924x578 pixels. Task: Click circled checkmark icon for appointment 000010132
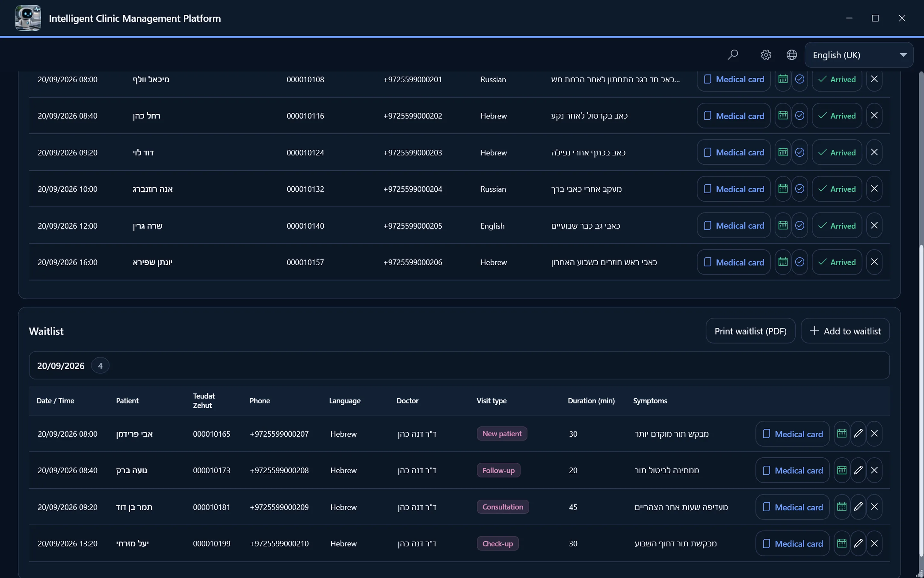click(x=800, y=189)
